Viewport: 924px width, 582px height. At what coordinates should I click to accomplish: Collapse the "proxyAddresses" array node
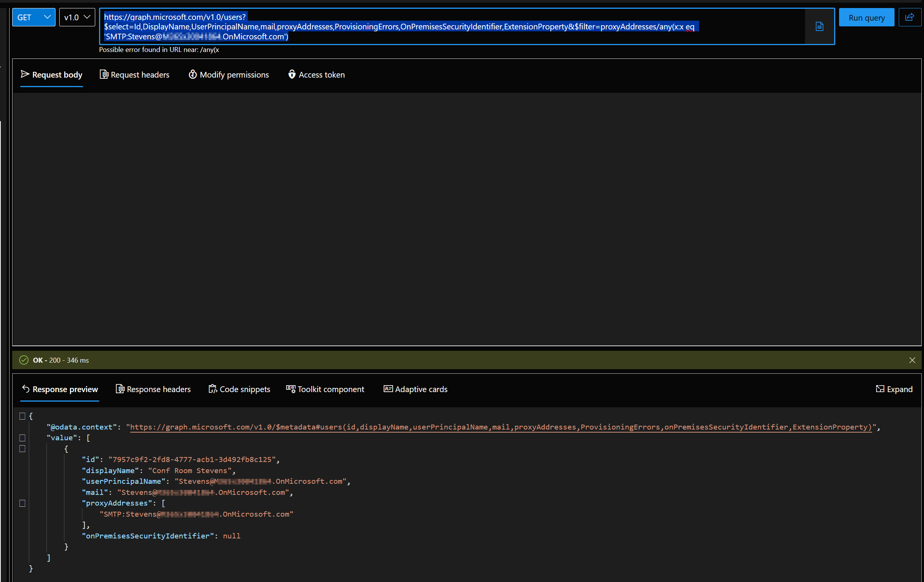pyautogui.click(x=22, y=504)
